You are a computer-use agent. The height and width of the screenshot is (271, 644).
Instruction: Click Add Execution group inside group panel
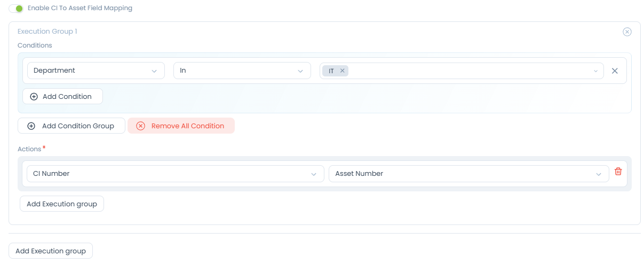pyautogui.click(x=62, y=204)
